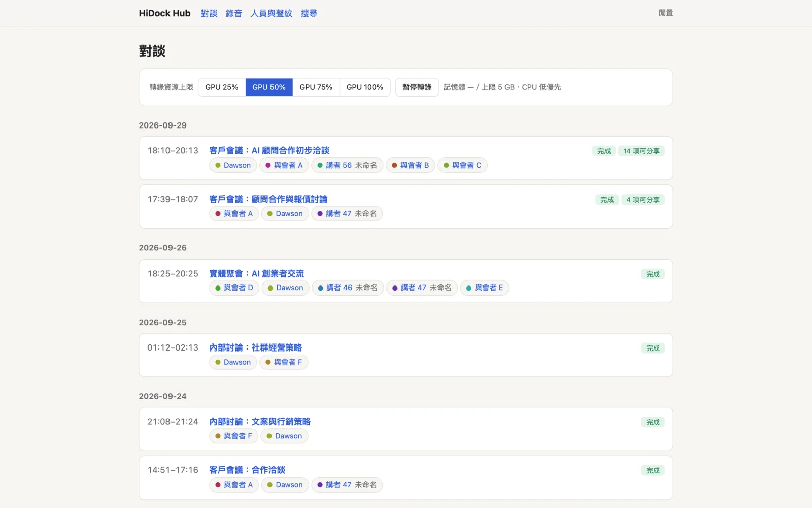Click the 暫停轉錄 button

tap(417, 87)
